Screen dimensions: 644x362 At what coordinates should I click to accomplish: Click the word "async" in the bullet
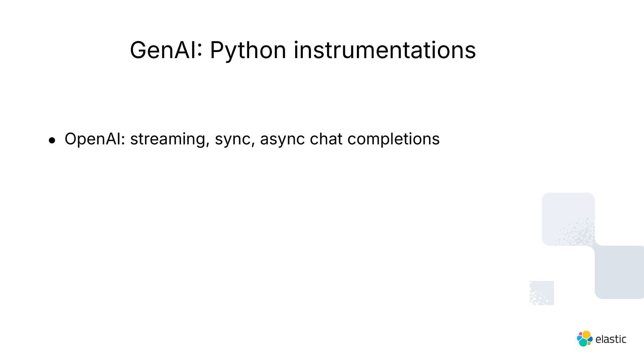pyautogui.click(x=282, y=140)
